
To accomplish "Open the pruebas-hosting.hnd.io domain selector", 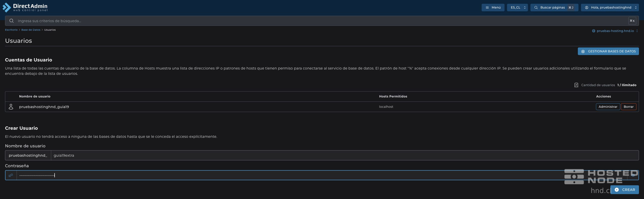I will click(615, 31).
